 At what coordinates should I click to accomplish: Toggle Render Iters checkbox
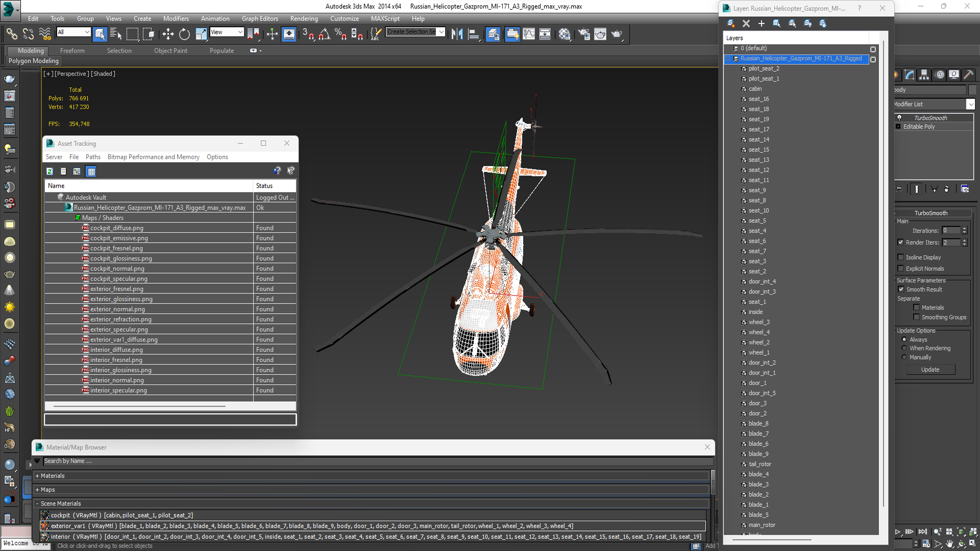pos(900,242)
